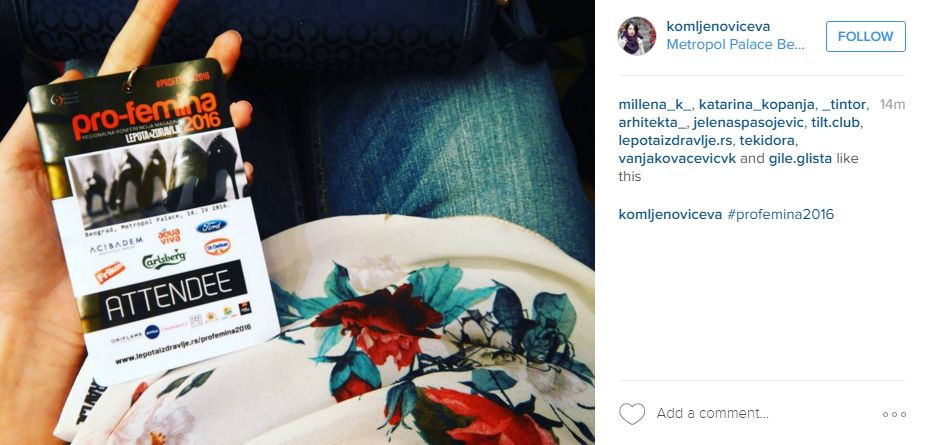Image resolution: width=925 pixels, height=445 pixels.
Task: Open komljenoviceva username at post header
Action: (x=718, y=26)
